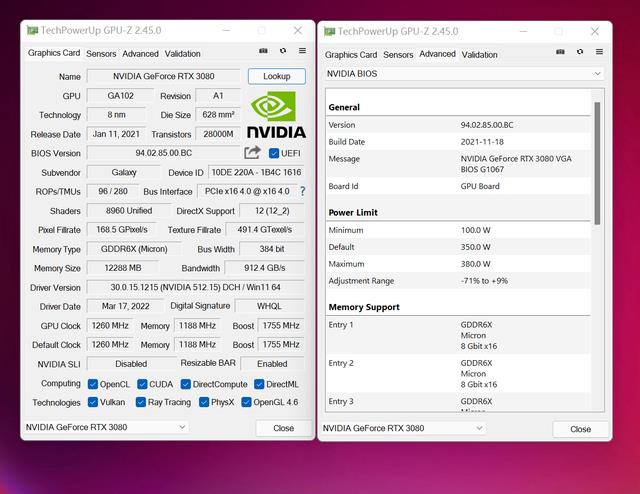Click the Board Id GPU Board row
The image size is (640, 494).
(458, 186)
